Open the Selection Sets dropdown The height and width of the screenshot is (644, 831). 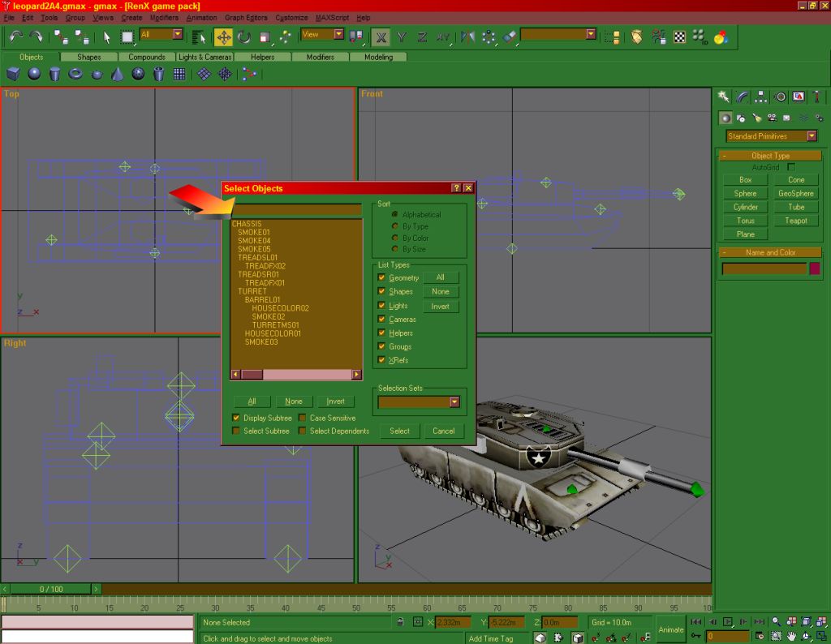coord(454,401)
